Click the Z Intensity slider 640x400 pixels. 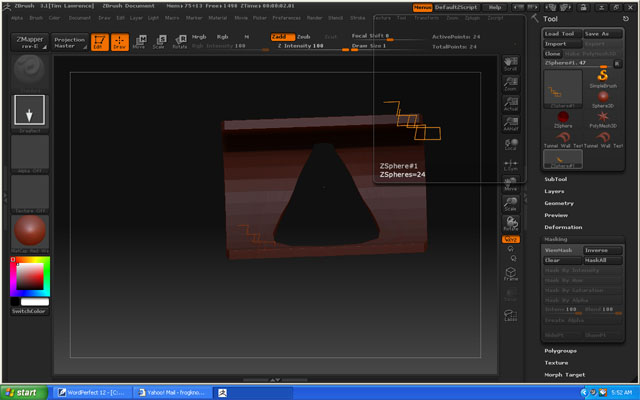coord(312,47)
